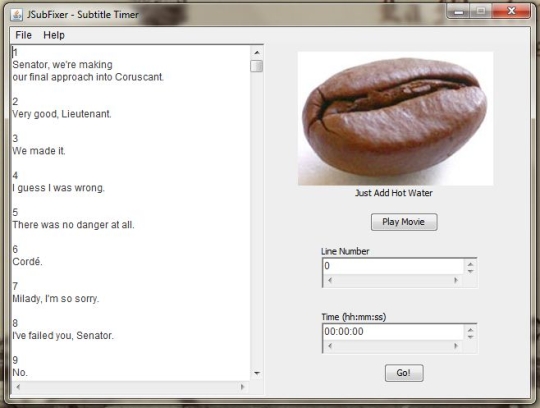This screenshot has width=540, height=408.
Task: Click text 'We made it.'
Action: [x=39, y=151]
